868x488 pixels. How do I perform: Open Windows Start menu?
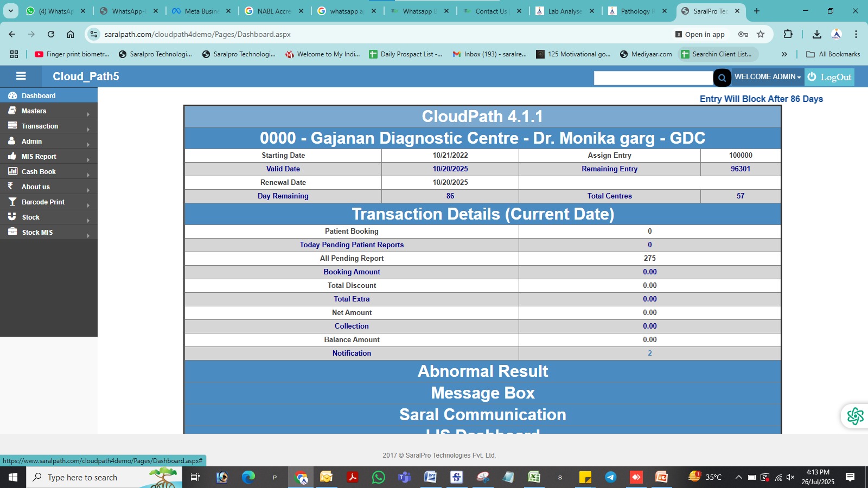[x=13, y=477]
